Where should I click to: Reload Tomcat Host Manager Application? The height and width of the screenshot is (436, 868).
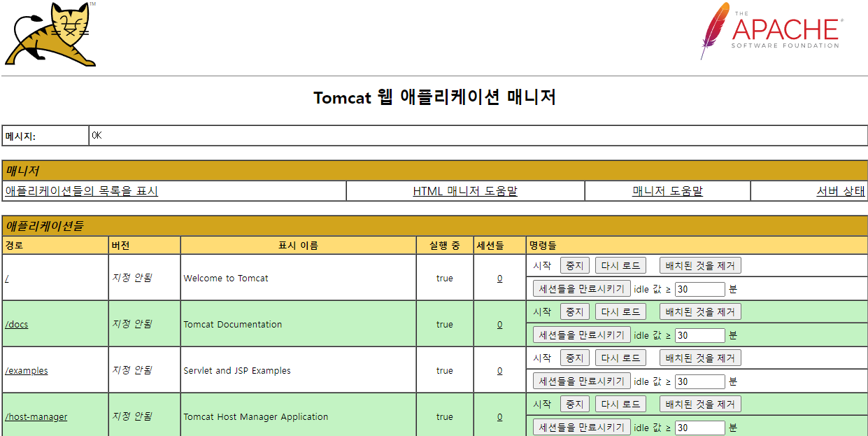click(x=620, y=404)
